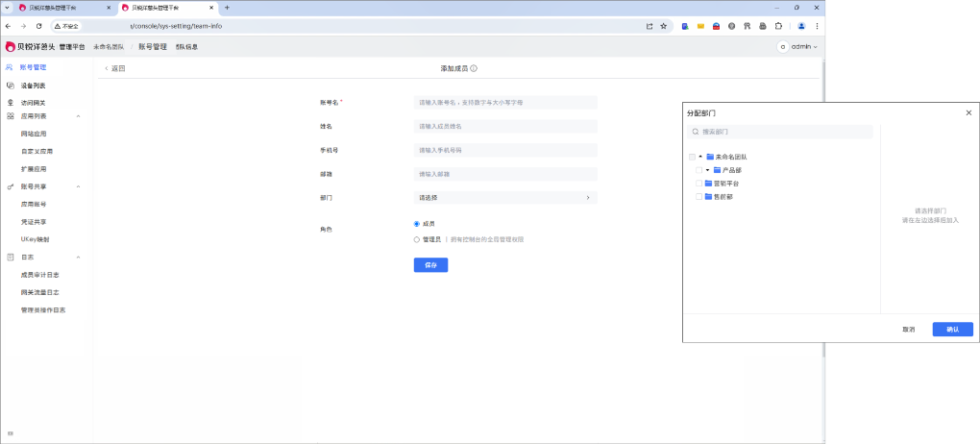This screenshot has height=444, width=980.
Task: Click the 访问网关 sidebar icon
Action: click(11, 103)
